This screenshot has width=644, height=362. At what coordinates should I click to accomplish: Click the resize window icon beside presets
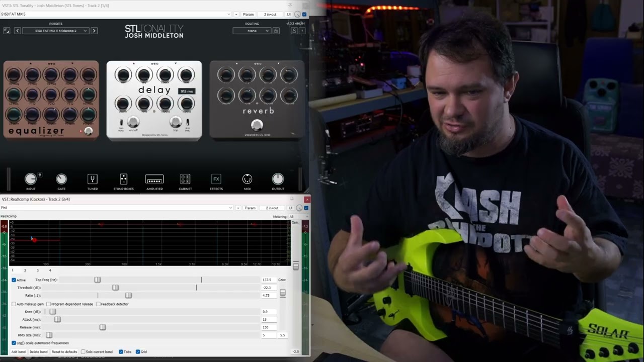[7, 31]
